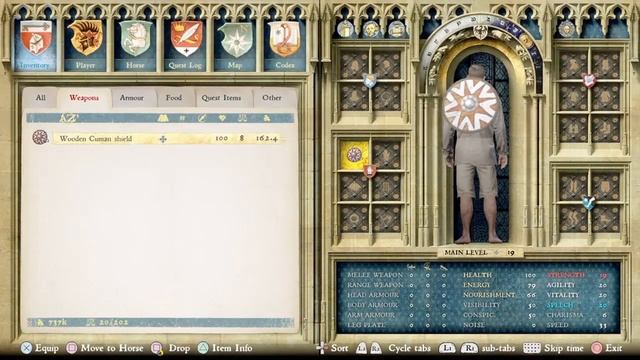Image resolution: width=640 pixels, height=360 pixels.
Task: Click the Range Weapon stat label
Action: click(375, 285)
